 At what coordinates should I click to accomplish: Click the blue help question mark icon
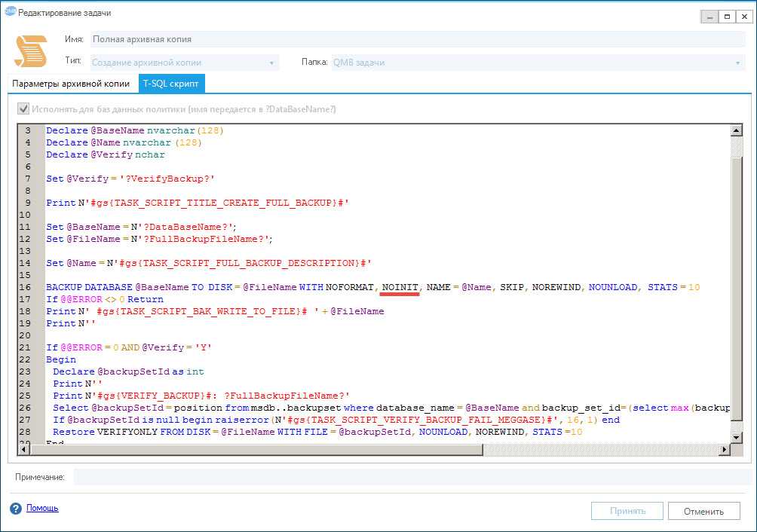[x=16, y=509]
